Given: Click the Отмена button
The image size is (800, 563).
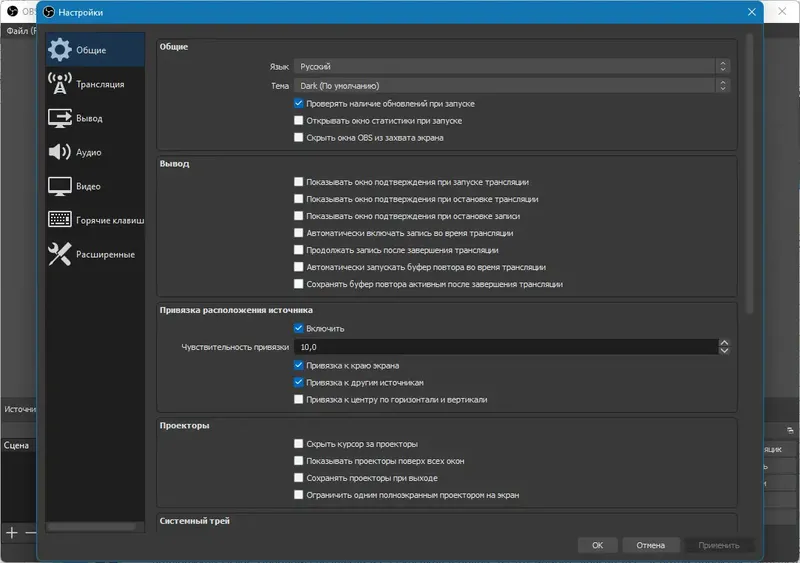Looking at the screenshot, I should click(x=651, y=545).
